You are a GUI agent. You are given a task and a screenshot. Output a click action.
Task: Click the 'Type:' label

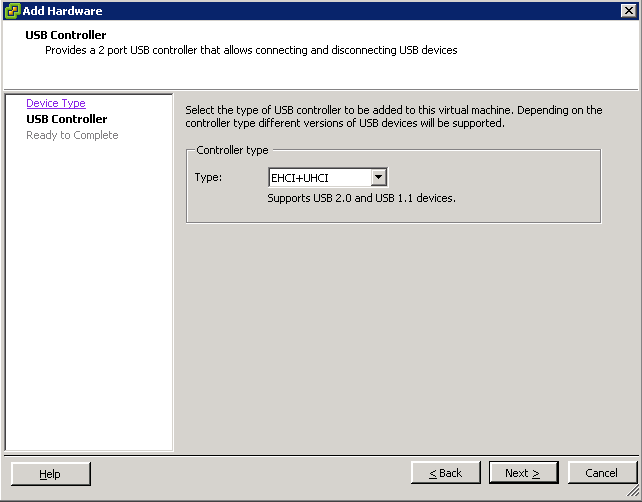pyautogui.click(x=208, y=177)
